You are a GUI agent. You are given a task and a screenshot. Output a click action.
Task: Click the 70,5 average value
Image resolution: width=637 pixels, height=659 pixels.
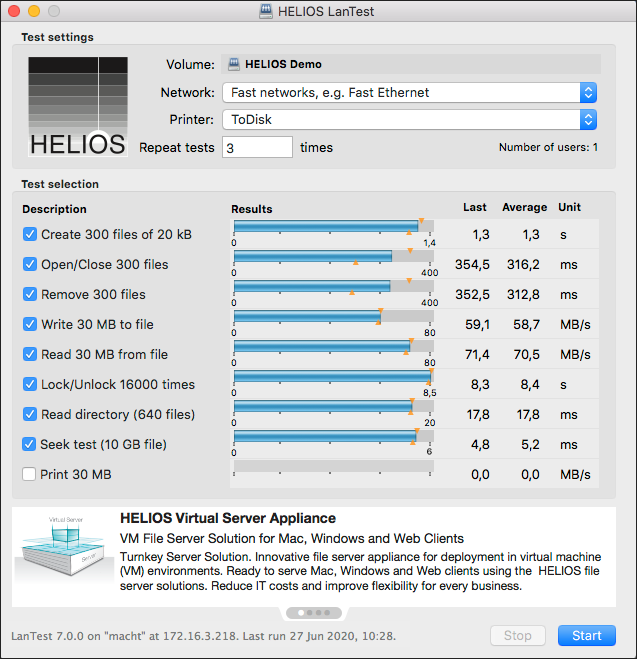[526, 354]
